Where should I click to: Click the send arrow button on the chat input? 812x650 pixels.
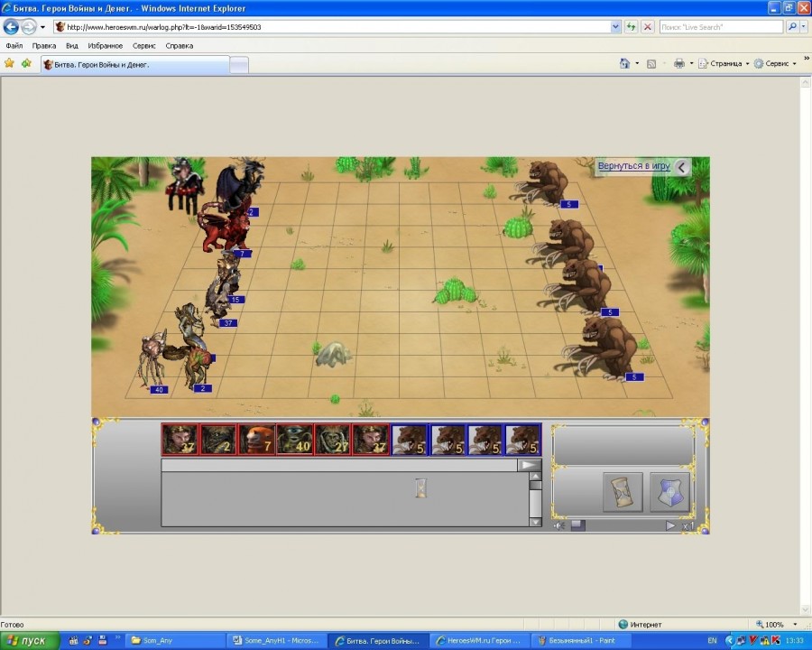point(530,465)
